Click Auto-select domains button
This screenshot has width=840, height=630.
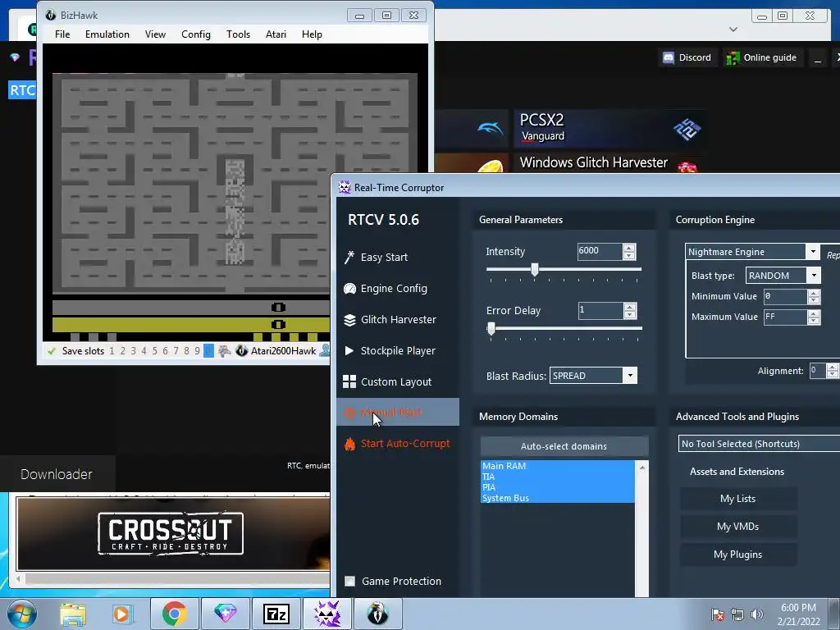click(564, 446)
